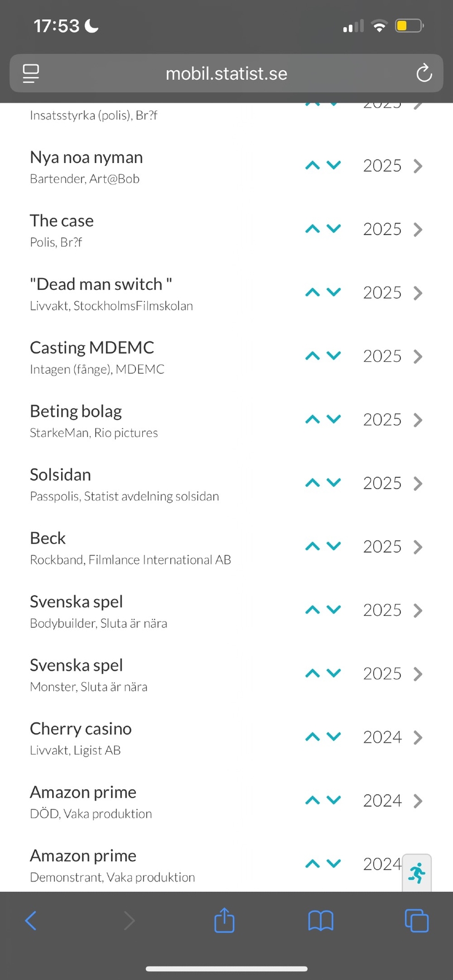This screenshot has height=980, width=453.
Task: Open details chevron for Beting bolag
Action: click(x=418, y=420)
